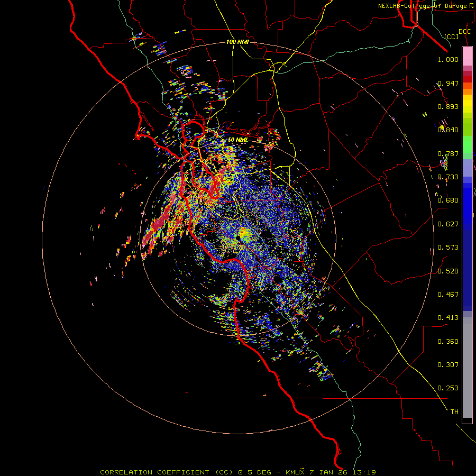Click the [CC] legend unit label

click(x=451, y=36)
